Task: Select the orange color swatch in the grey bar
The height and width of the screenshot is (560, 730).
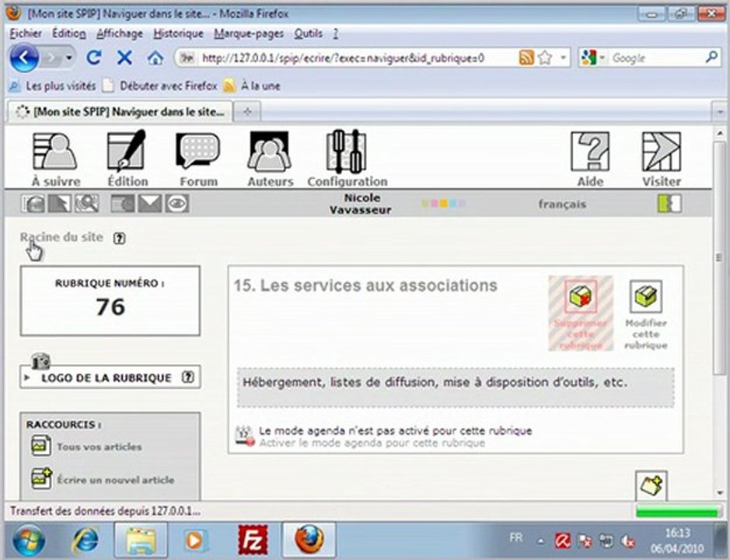Action: pos(444,204)
